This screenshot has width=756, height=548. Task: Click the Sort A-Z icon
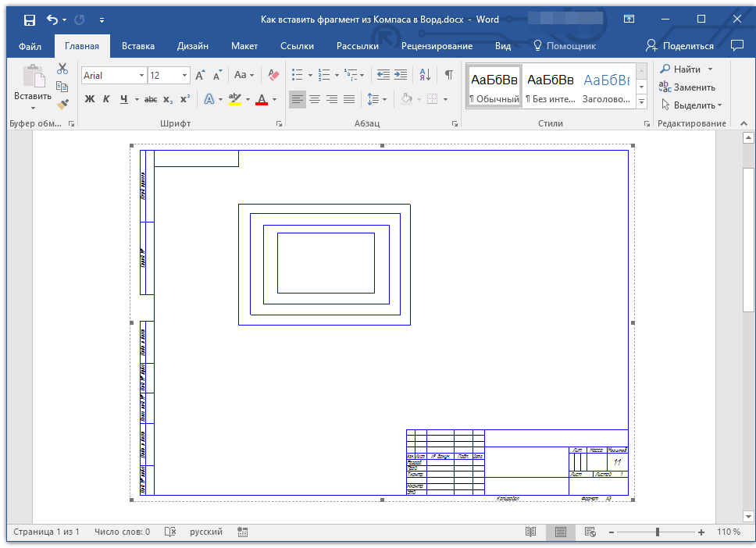pos(425,75)
